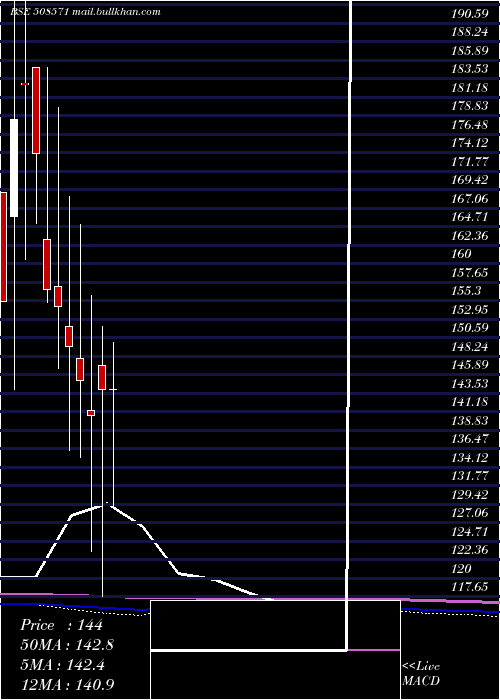Select the 167.06 price axis label
The height and width of the screenshot is (700, 500).
click(x=470, y=199)
